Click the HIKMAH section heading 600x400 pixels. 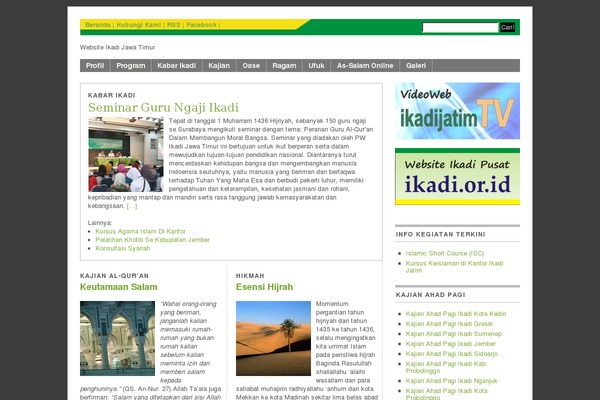tap(250, 276)
